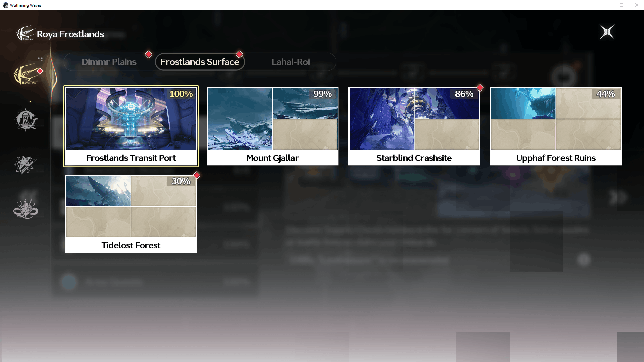
Task: Click the 44% progress on Upphaf Forest Ruins
Action: pyautogui.click(x=606, y=94)
